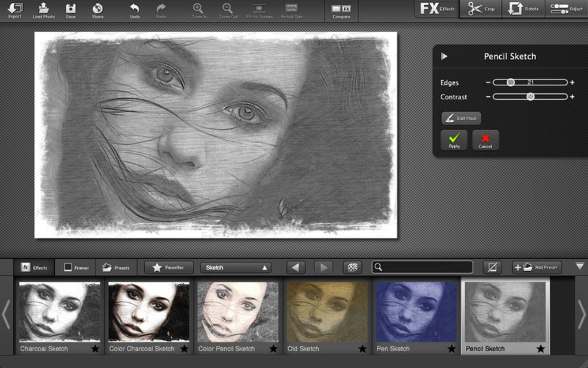
Task: Switch to the Frames tab
Action: 76,268
